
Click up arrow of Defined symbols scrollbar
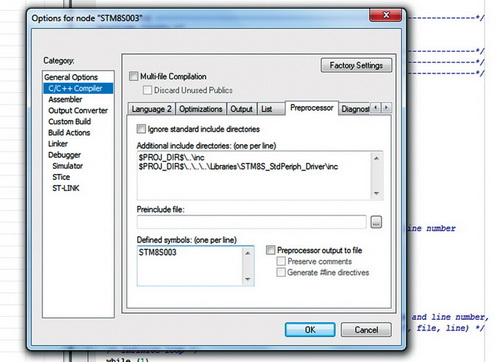[x=248, y=253]
